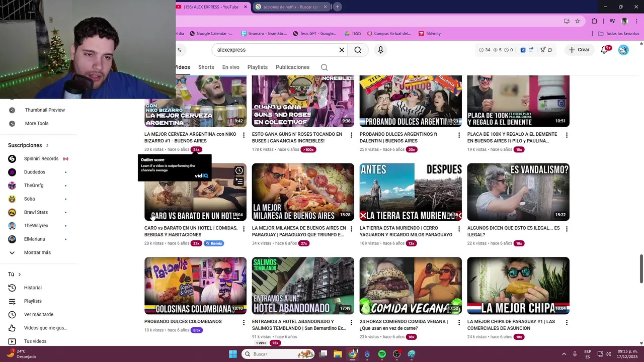Open Chrome media control icon
The image size is (644, 362).
tap(612, 21)
